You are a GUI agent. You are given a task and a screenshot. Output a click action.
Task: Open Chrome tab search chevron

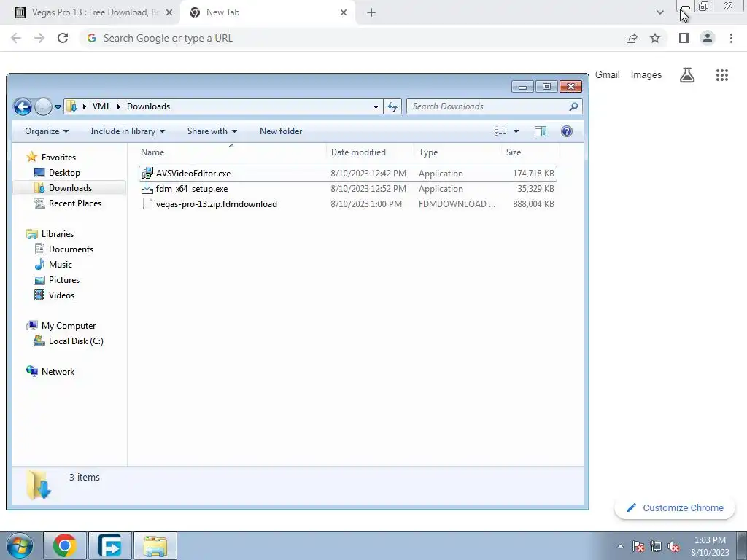(x=659, y=12)
